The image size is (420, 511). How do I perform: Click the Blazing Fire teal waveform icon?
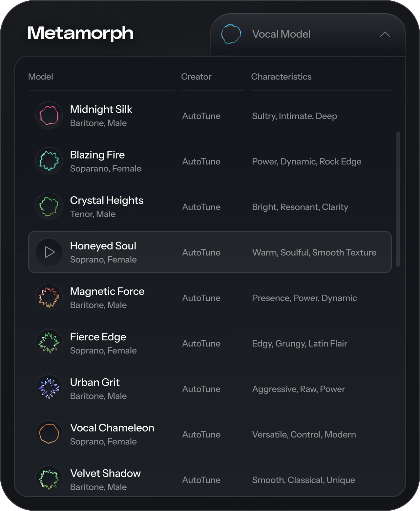[x=49, y=161]
